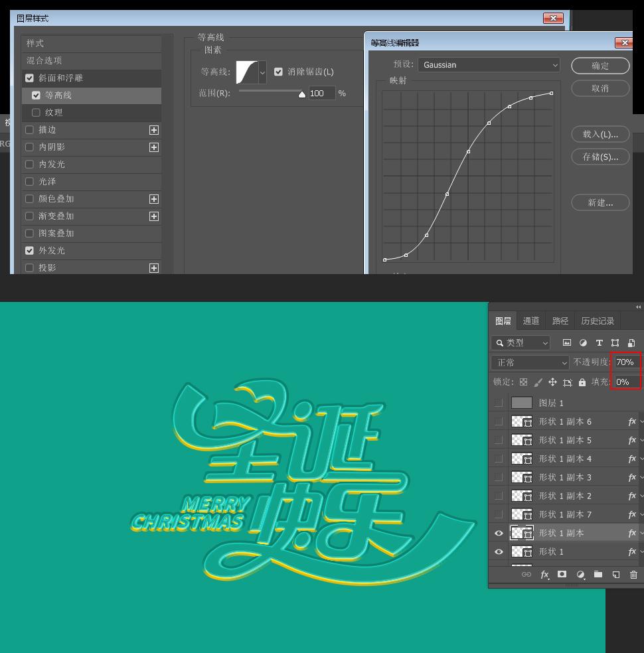Select 样式 header in style list
Image resolution: width=644 pixels, height=653 pixels.
[92, 43]
